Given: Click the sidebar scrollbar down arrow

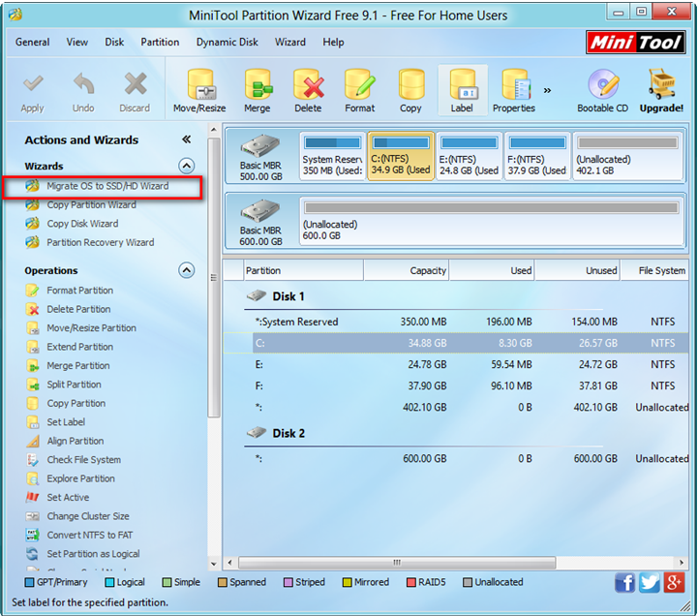Looking at the screenshot, I should point(214,564).
